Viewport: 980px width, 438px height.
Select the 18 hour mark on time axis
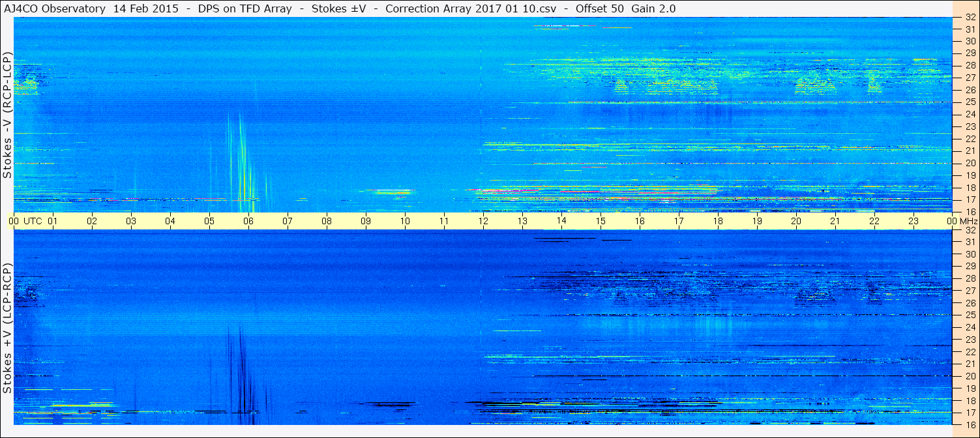tap(718, 221)
